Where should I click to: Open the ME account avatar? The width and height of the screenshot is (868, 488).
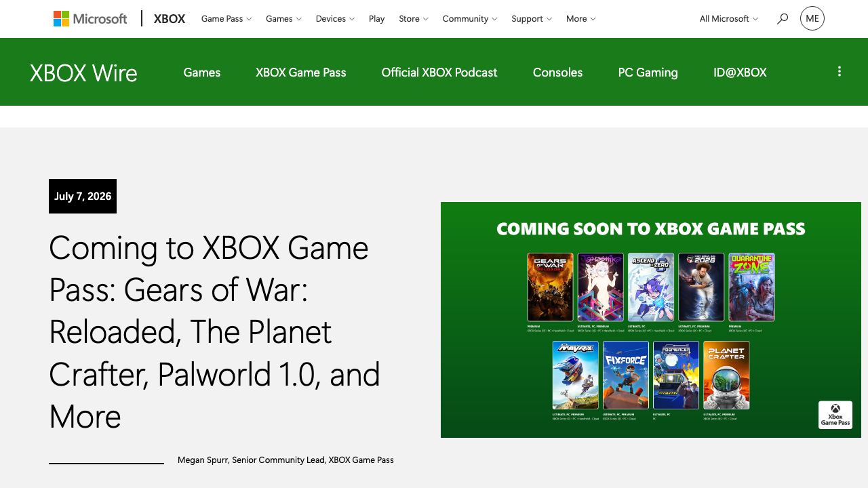tap(812, 18)
